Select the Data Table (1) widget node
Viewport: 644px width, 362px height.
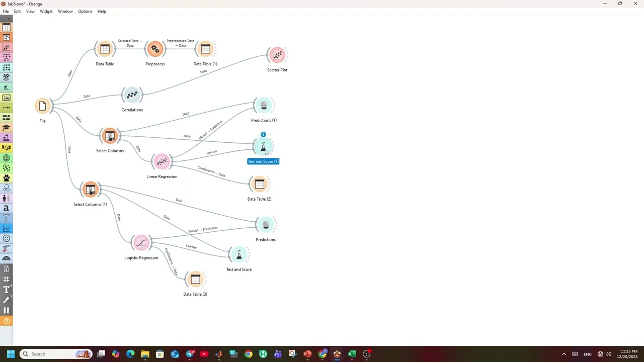pos(205,49)
